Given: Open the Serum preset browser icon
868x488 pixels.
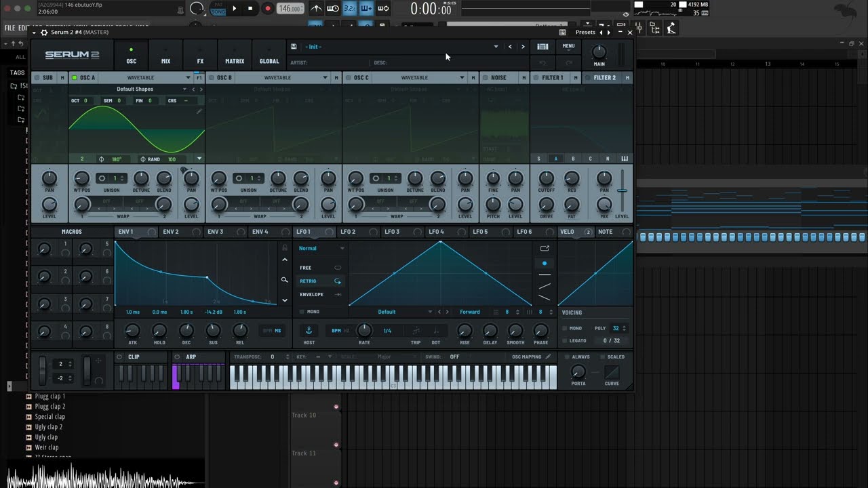Looking at the screenshot, I should point(542,47).
